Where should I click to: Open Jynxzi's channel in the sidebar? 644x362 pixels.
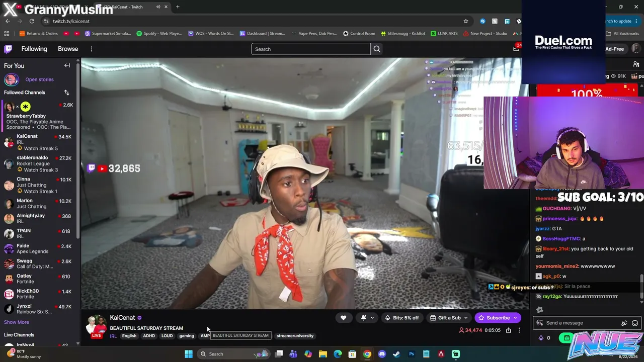[x=38, y=309]
